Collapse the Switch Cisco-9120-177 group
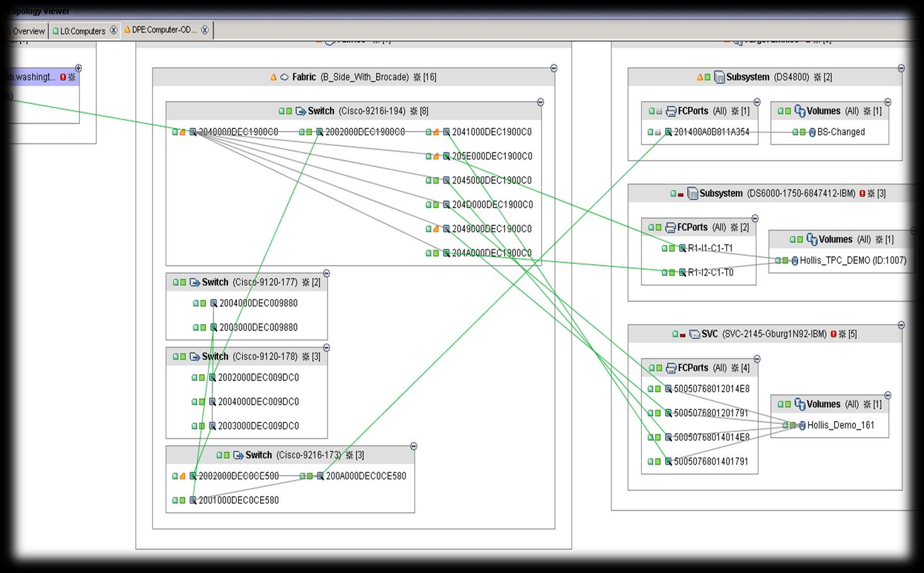Viewport: 924px width, 573px height. coord(326,273)
